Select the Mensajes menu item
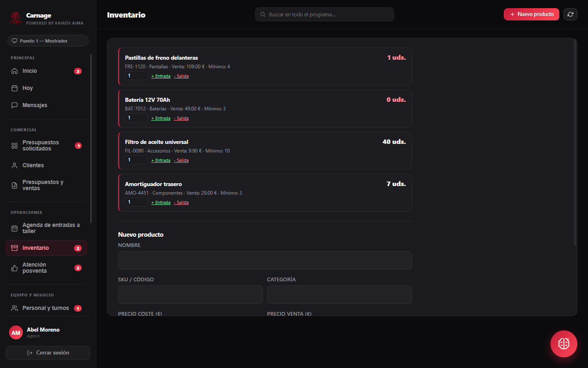This screenshot has height=368, width=588. click(x=46, y=105)
